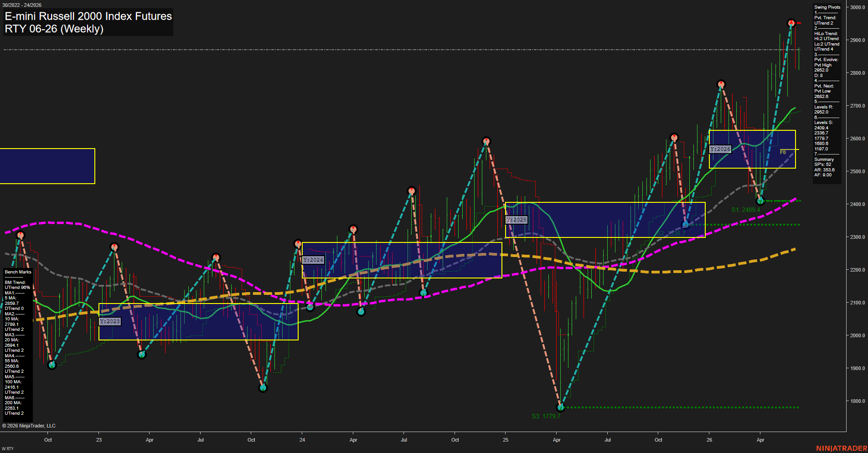Click the 55 MA: label in Bench Marks
Image resolution: width=868 pixels, height=453 pixels.
pyautogui.click(x=12, y=361)
